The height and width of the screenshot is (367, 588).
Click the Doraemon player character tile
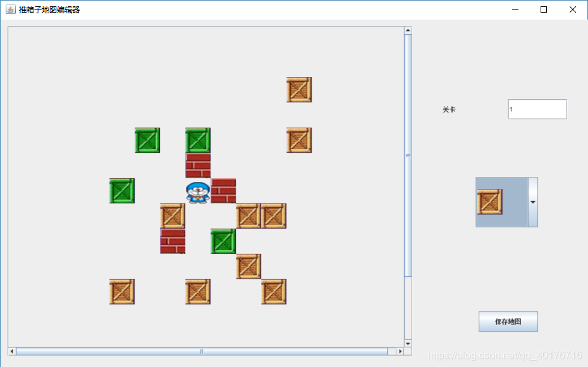click(x=198, y=193)
